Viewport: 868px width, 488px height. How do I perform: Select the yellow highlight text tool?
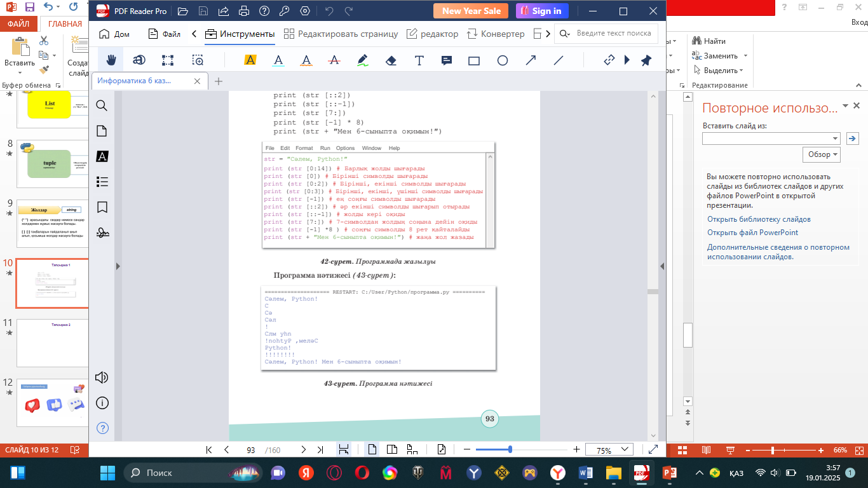point(250,60)
